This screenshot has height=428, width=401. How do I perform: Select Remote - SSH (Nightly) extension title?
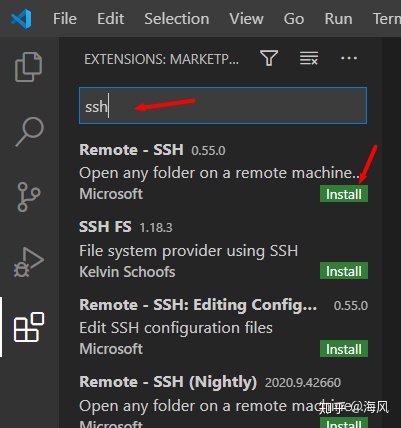[168, 382]
